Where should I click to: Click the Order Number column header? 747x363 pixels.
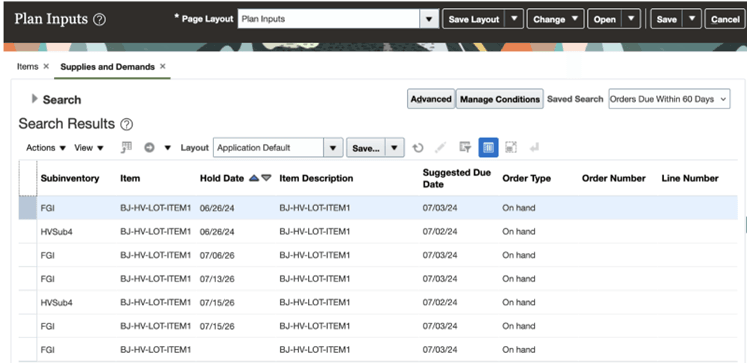pyautogui.click(x=614, y=178)
